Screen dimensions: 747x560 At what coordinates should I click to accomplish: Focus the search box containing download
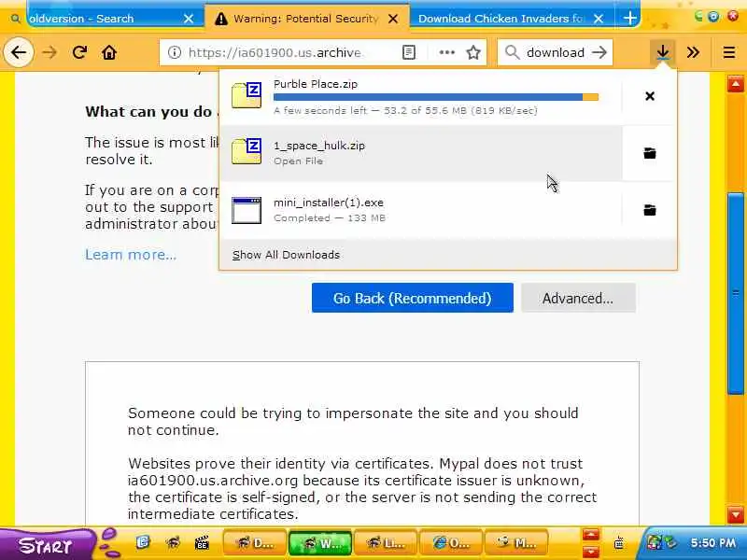[556, 52]
